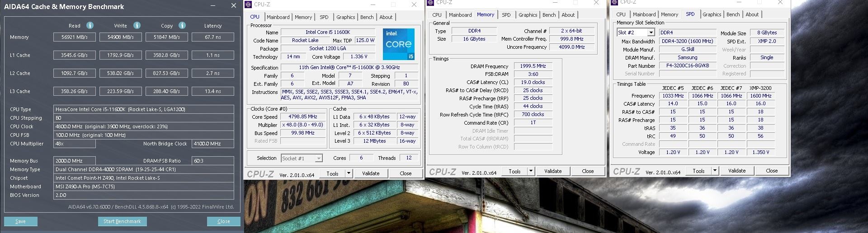Click processor Name field Intel Core i5 11600K
This screenshot has width=868, height=233.
328,32
